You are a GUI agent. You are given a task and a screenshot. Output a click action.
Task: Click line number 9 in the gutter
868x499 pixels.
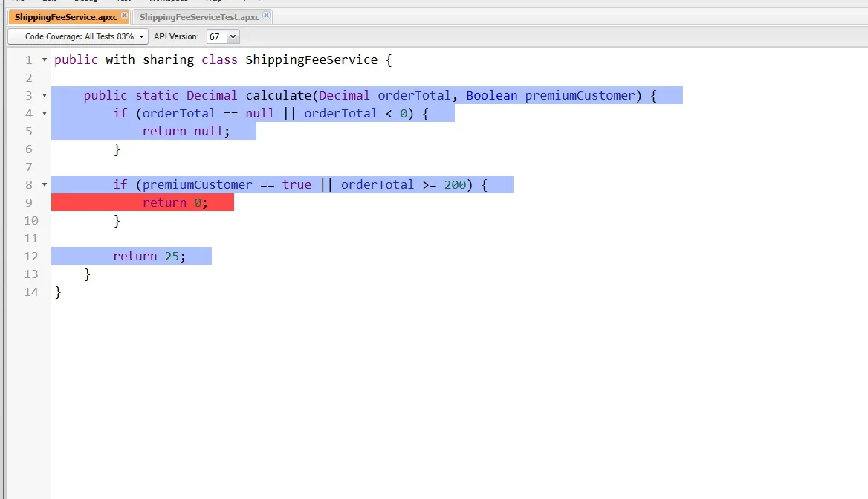29,203
